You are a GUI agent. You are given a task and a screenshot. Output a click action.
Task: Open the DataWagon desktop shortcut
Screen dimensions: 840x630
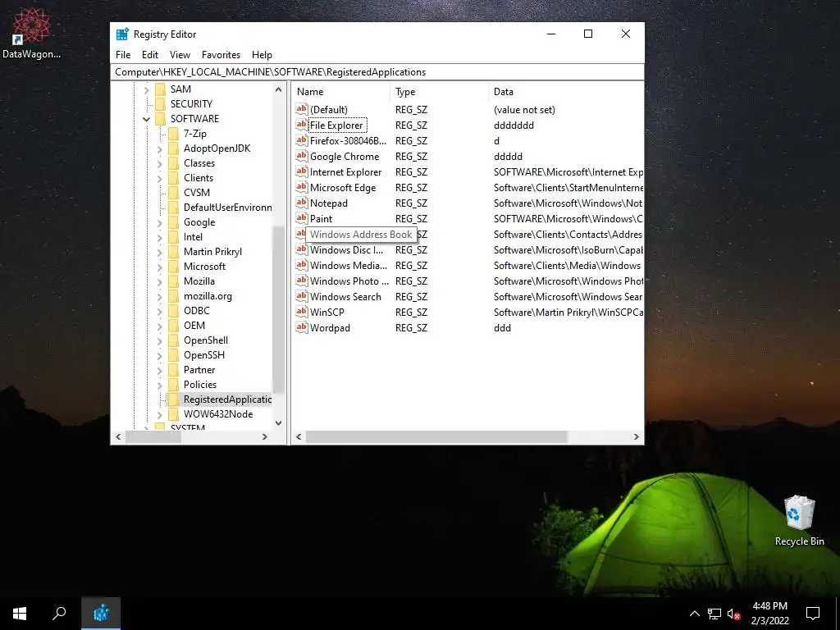point(31,33)
